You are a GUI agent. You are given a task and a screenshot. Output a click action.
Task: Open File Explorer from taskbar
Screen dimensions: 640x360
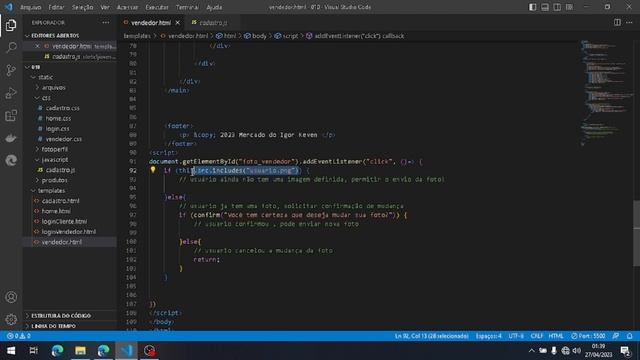pyautogui.click(x=80, y=351)
